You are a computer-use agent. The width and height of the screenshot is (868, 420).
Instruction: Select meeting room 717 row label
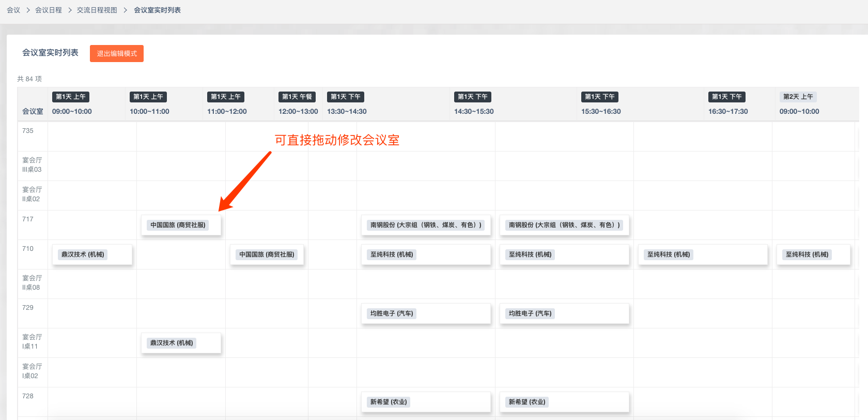pos(28,219)
